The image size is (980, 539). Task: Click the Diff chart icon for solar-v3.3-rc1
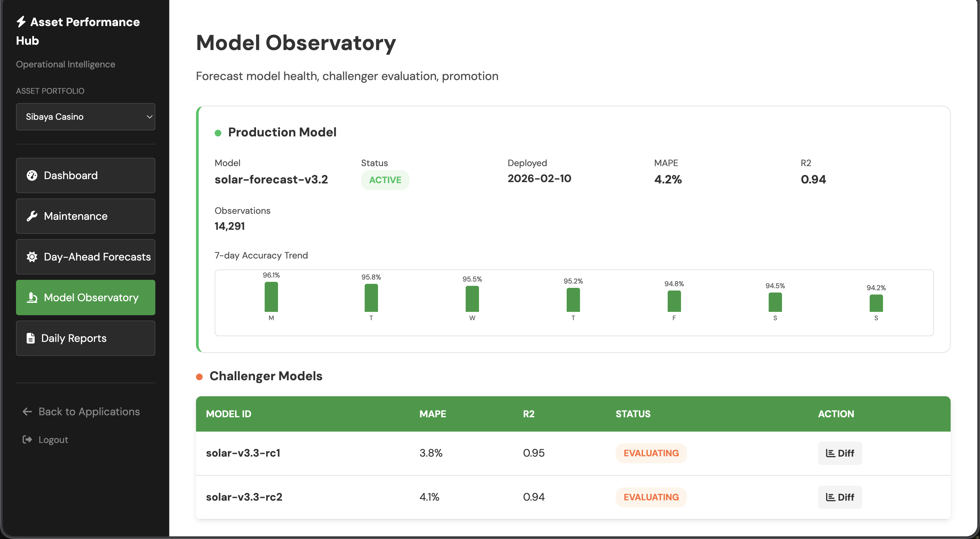pyautogui.click(x=830, y=453)
